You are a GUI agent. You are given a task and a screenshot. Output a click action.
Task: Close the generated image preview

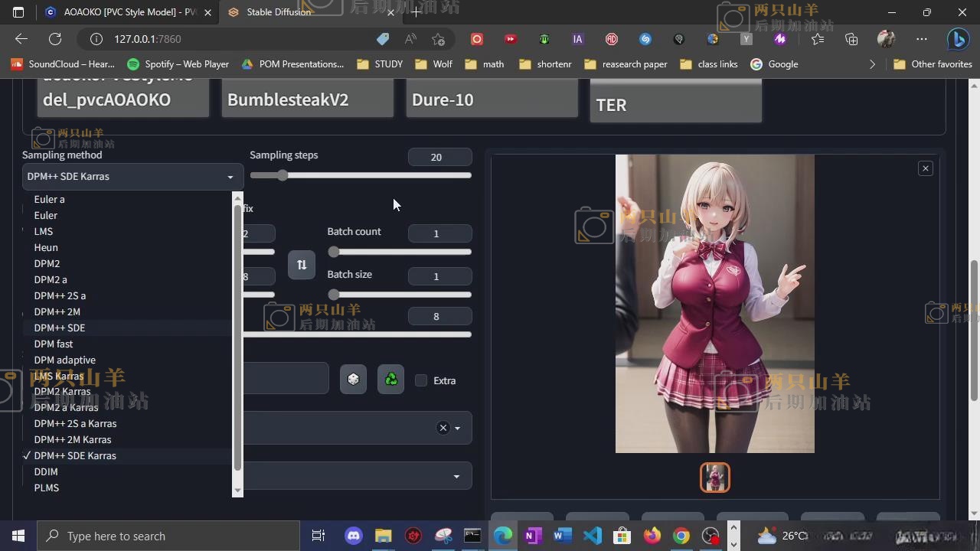tap(925, 168)
